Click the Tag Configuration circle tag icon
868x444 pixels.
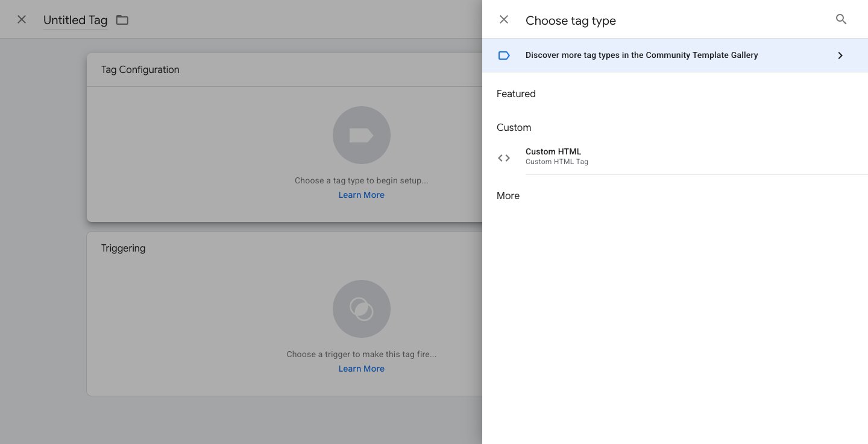[362, 135]
